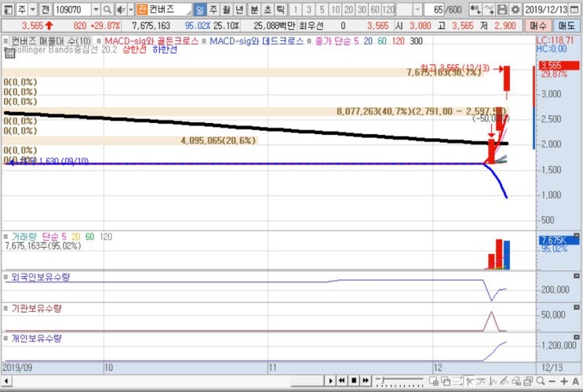Click the 30 interval button
583x392 pixels.
click(x=362, y=9)
